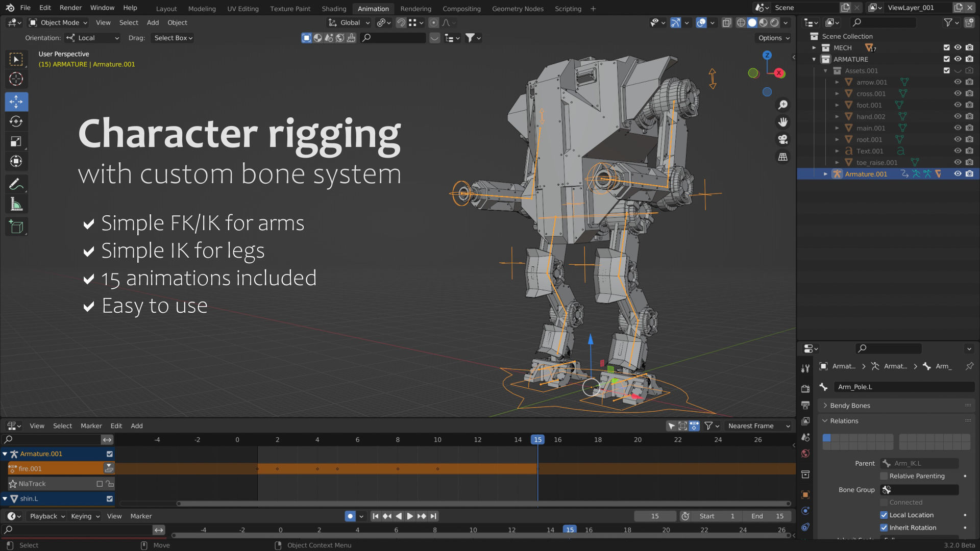Click the Arm_IK.L parent field
The width and height of the screenshot is (980, 551).
(x=919, y=463)
